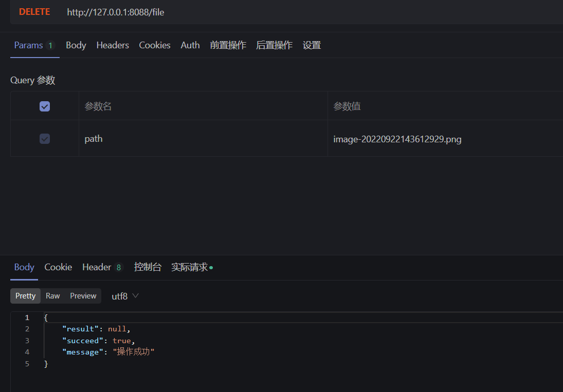The height and width of the screenshot is (392, 563).
Task: Switch response view to Raw
Action: 52,296
